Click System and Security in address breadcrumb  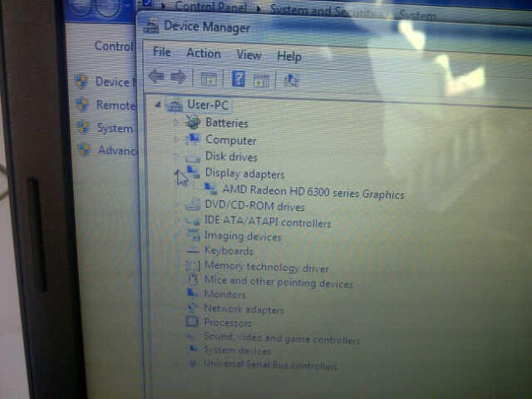pos(324,10)
